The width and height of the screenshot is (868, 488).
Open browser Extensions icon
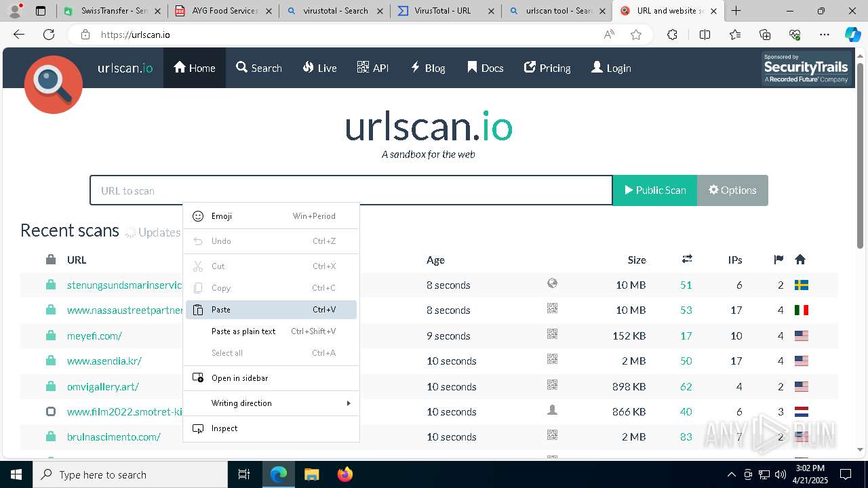point(672,35)
